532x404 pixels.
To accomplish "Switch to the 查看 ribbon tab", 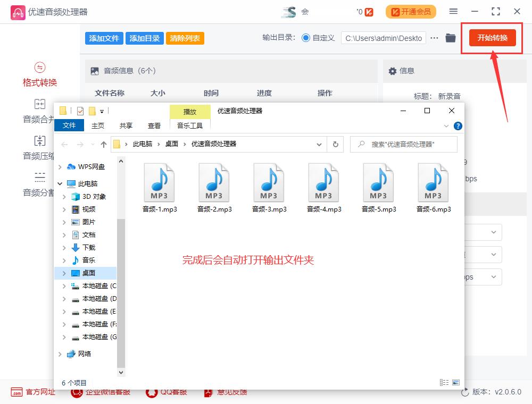I will point(154,125).
